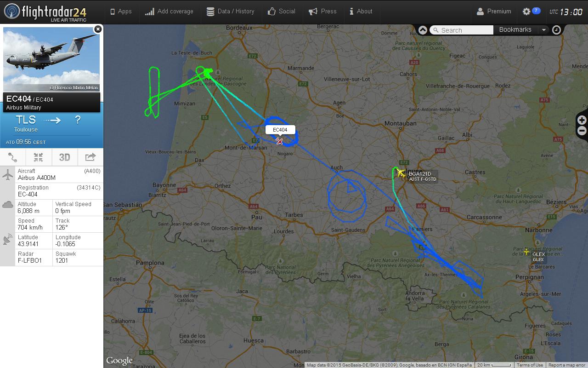This screenshot has width=588, height=368.
Task: Share this flight via arrow icon
Action: click(90, 157)
